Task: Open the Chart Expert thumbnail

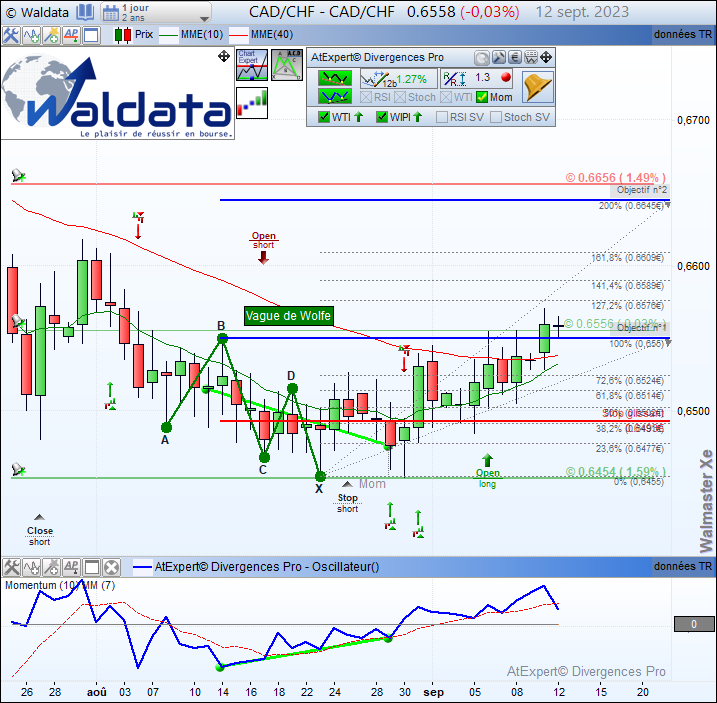Action: pos(252,65)
